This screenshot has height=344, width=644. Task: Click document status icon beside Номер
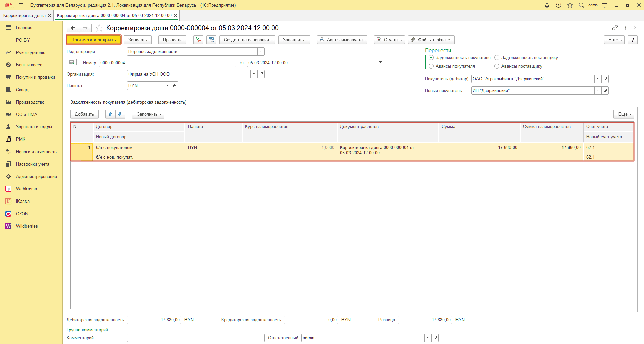coord(72,62)
